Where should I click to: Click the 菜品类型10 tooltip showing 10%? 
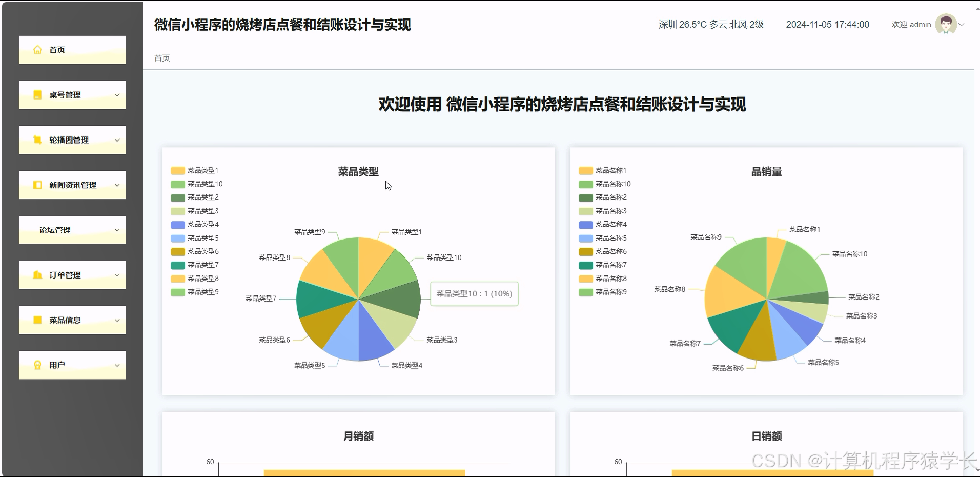pyautogui.click(x=474, y=294)
